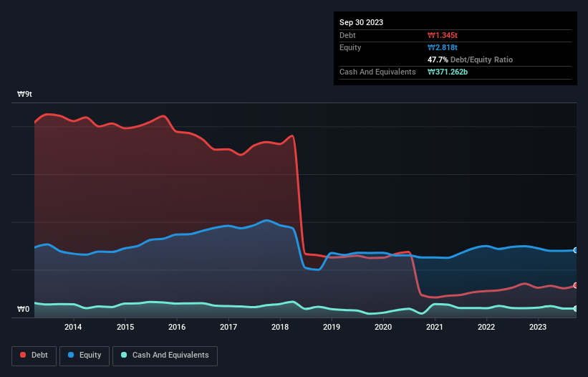Screen dimensions: 588x377
Task: Click the teal Cash endpoint marker
Action: pyautogui.click(x=576, y=309)
